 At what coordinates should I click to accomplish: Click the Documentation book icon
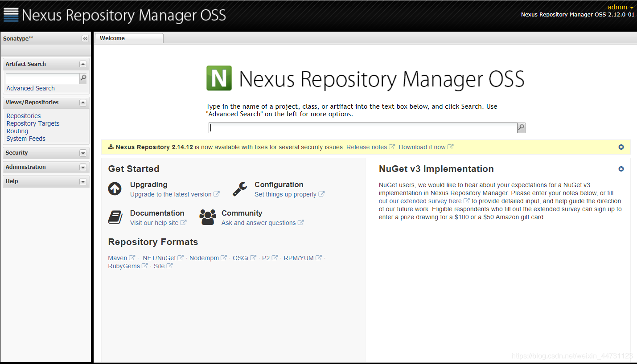coord(115,217)
